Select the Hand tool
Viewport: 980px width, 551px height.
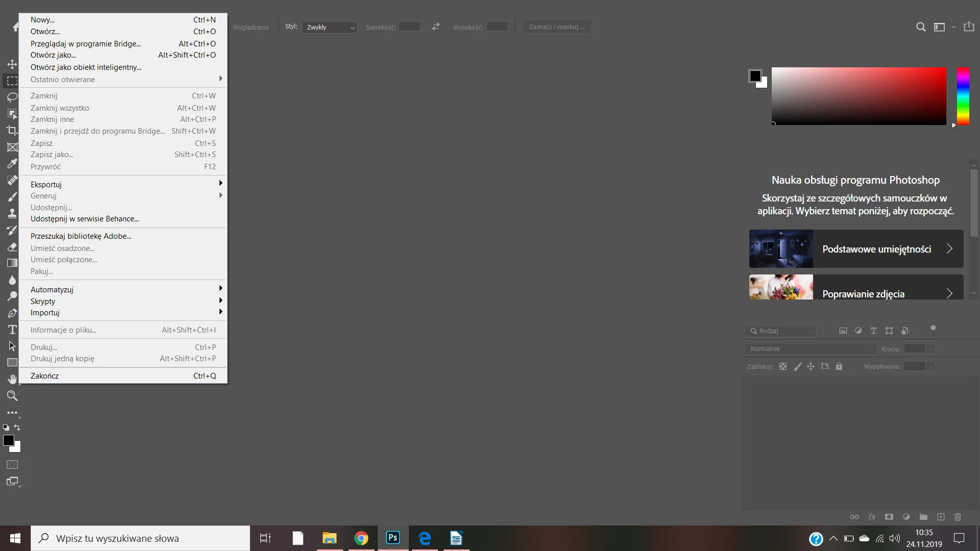tap(12, 379)
